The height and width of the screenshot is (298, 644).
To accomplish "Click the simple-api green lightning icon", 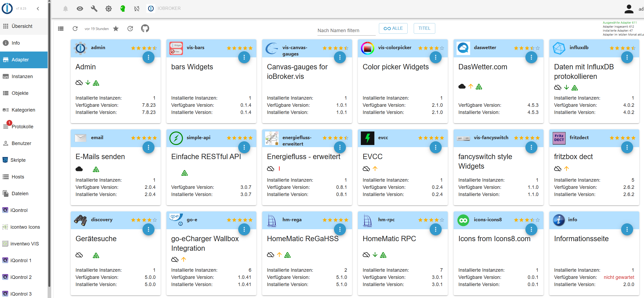I will pos(176,138).
